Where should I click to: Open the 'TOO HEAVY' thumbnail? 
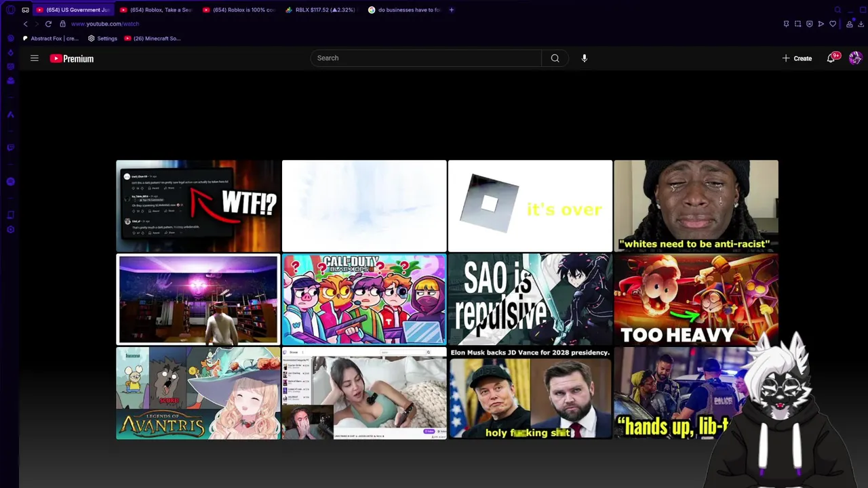pos(696,300)
